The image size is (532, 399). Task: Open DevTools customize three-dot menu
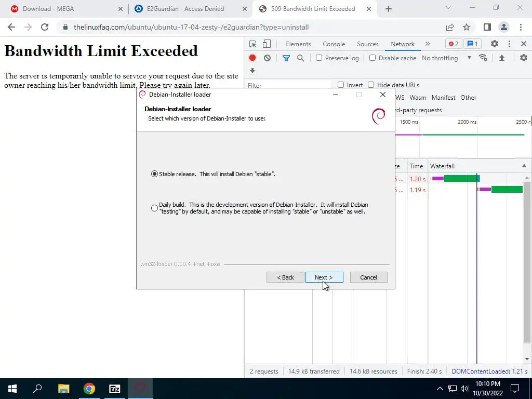click(509, 44)
